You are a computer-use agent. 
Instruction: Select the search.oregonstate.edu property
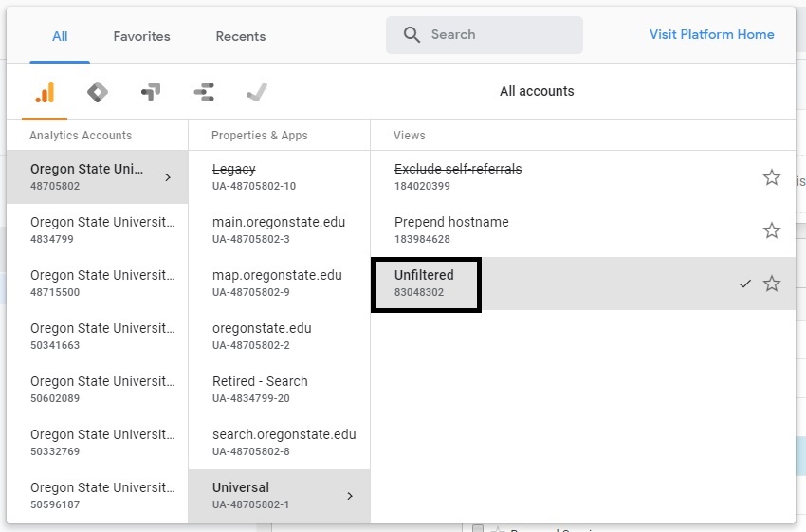tap(279, 443)
